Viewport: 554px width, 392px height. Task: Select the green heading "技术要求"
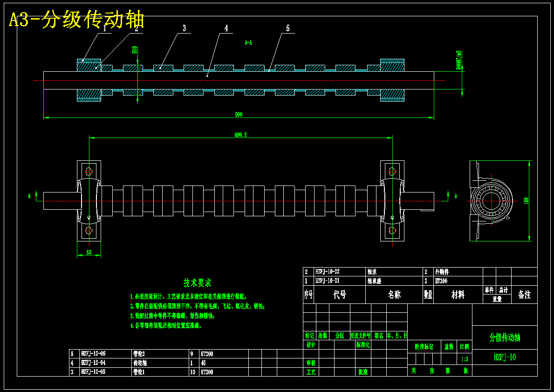(x=198, y=283)
